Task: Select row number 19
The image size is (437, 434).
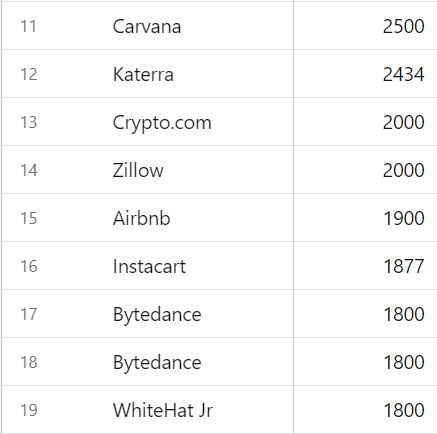Action: click(28, 410)
